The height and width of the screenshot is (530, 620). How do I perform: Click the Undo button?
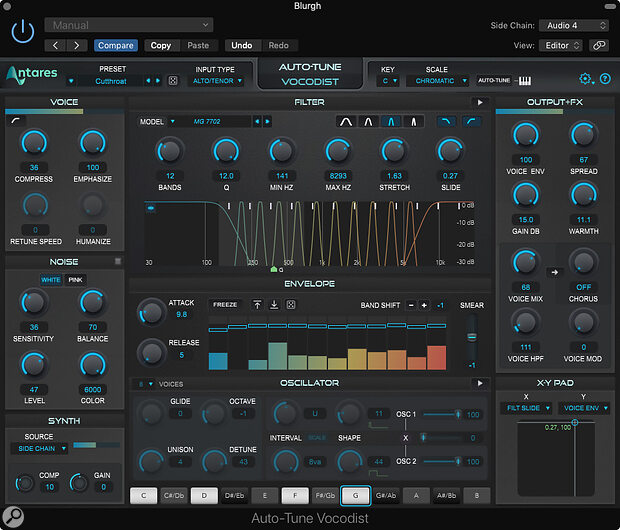[242, 45]
